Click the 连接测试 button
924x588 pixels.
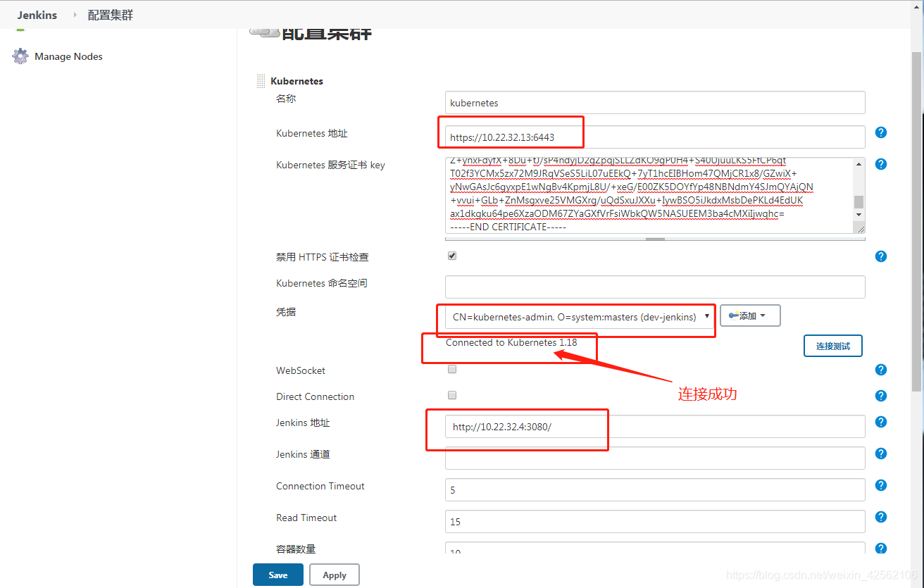coord(833,346)
